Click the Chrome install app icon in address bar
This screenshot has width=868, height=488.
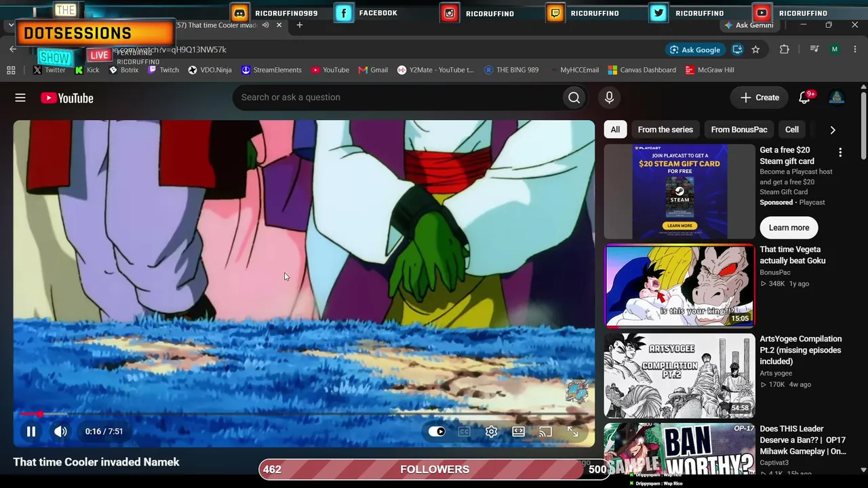[x=737, y=49]
